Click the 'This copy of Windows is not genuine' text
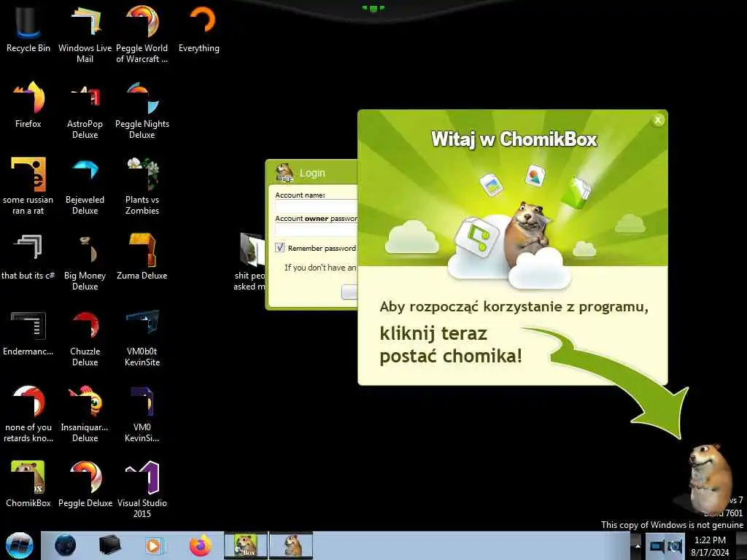This screenshot has height=560, width=747. click(672, 525)
